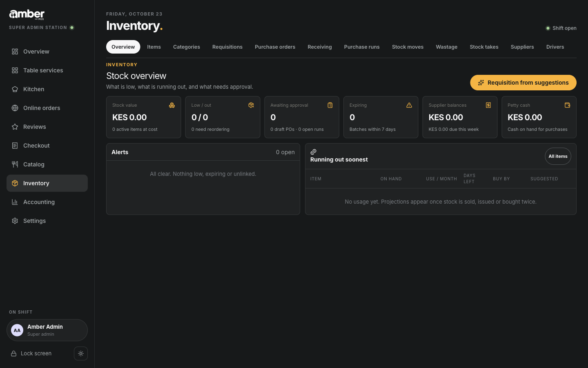Click the Inventory box icon in sidebar
The image size is (588, 368).
(15, 183)
